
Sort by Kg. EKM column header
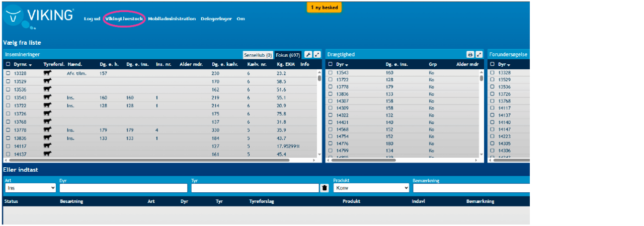click(285, 64)
